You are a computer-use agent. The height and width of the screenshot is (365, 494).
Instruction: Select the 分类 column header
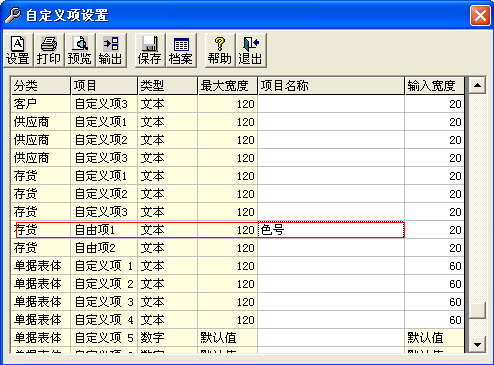coord(40,86)
